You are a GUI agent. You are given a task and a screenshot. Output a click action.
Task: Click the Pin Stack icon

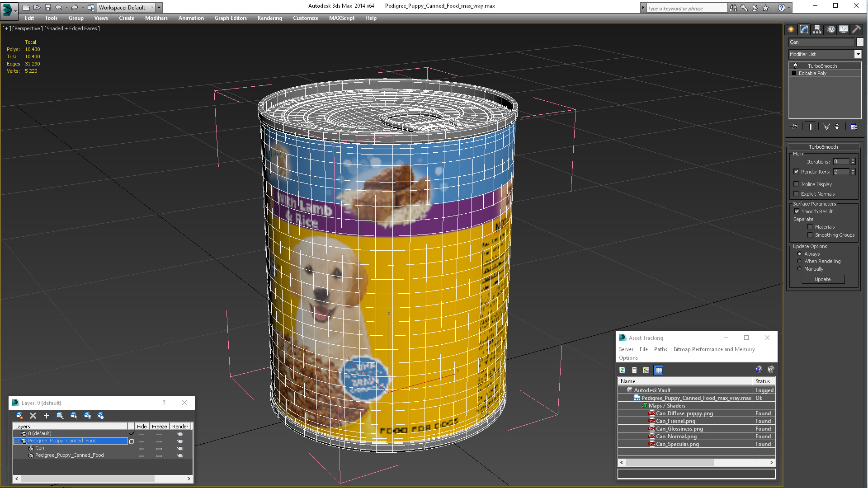pos(795,127)
